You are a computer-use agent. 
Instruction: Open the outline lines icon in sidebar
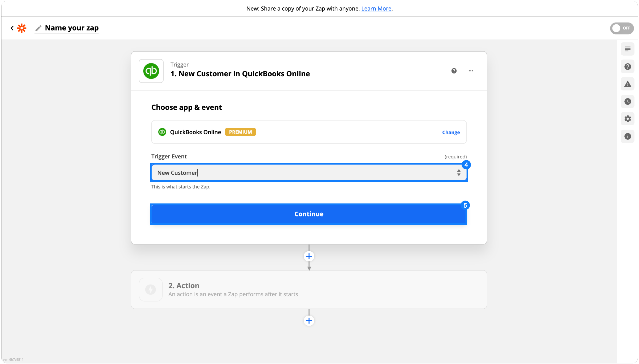[x=627, y=49]
